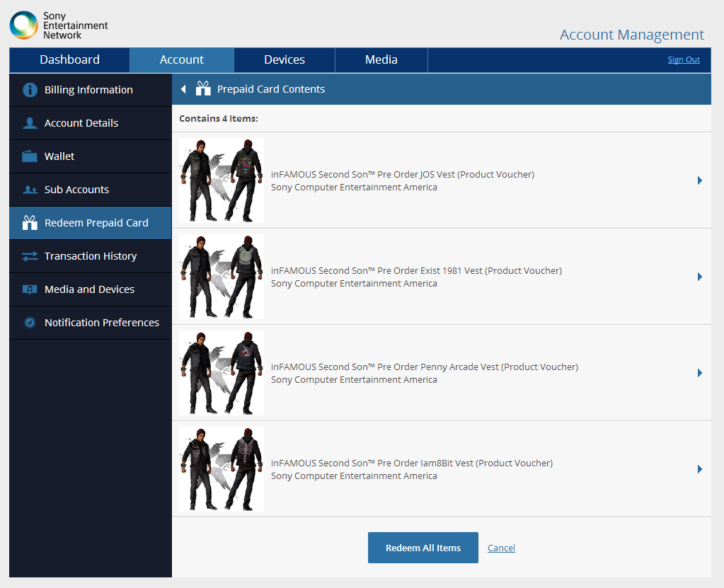Click the Penny Arcade Vest product voucher title
724x588 pixels.
[x=425, y=367]
